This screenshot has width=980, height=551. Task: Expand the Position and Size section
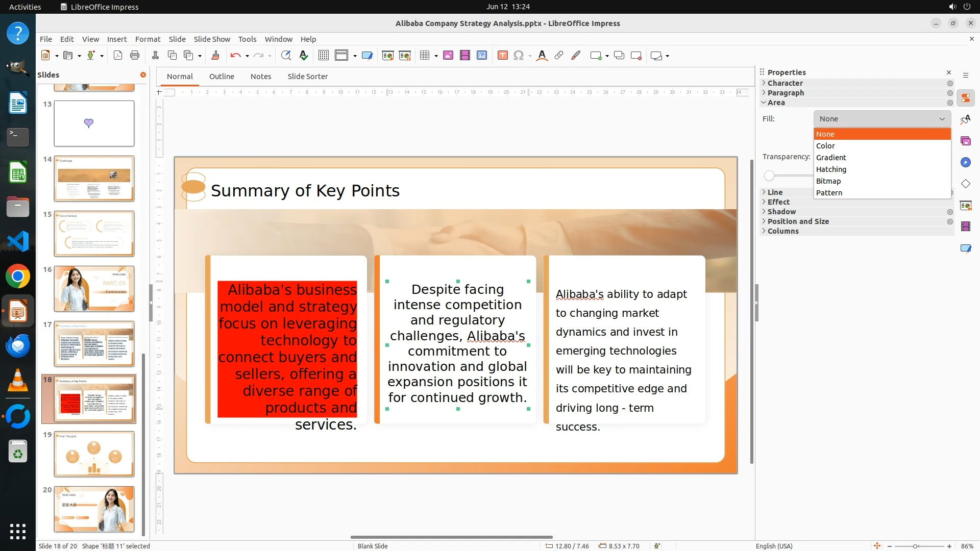(x=798, y=221)
